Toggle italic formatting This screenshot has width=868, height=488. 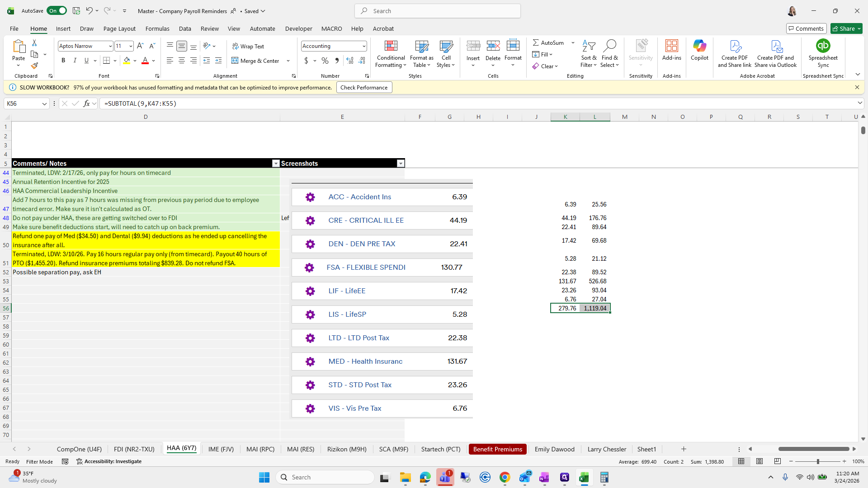click(x=75, y=60)
